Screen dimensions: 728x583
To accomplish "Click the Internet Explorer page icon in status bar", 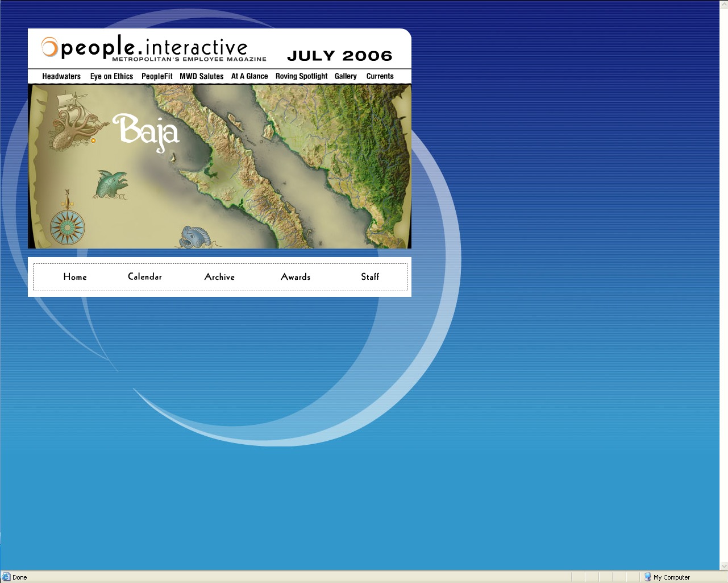I will click(x=6, y=577).
